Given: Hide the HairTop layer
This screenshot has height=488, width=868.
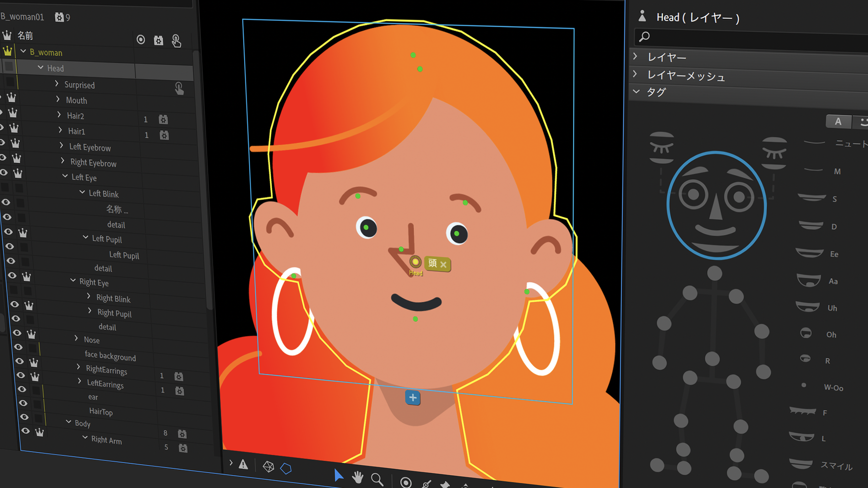Looking at the screenshot, I should click(23, 403).
